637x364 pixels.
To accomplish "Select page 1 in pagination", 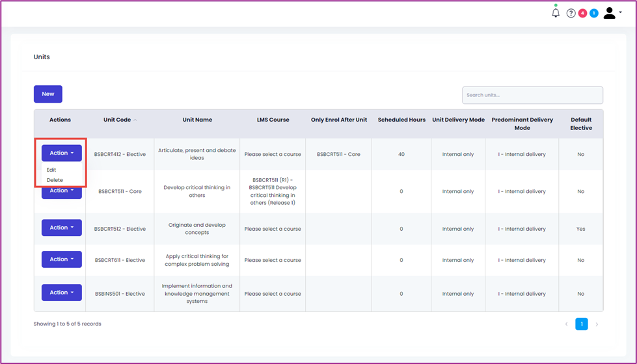I will pos(581,324).
